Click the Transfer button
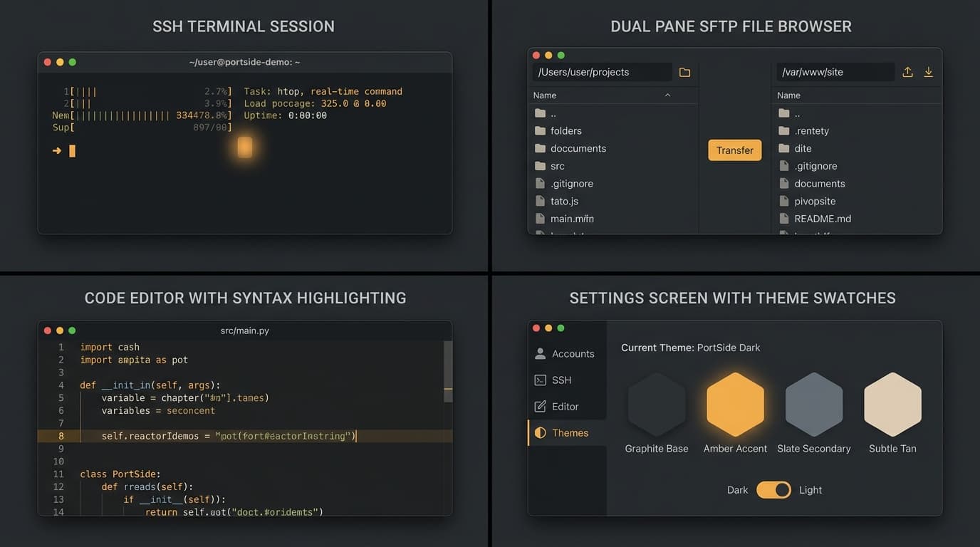 [735, 150]
